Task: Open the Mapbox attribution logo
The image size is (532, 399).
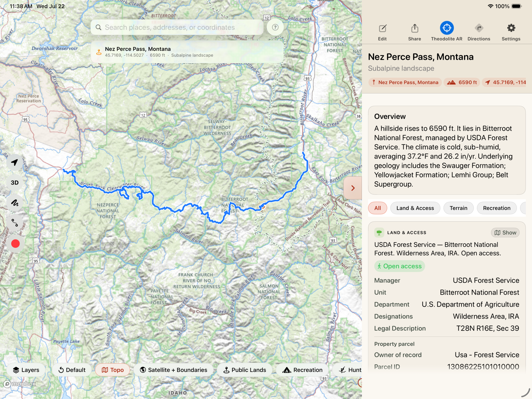Action: (20, 384)
